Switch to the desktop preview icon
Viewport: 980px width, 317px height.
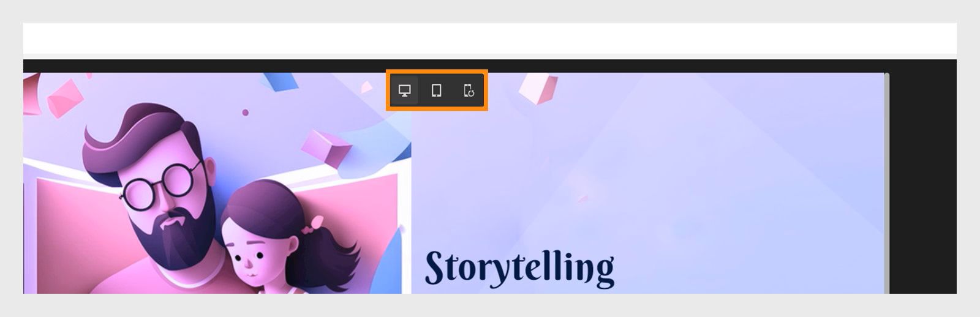(x=404, y=91)
